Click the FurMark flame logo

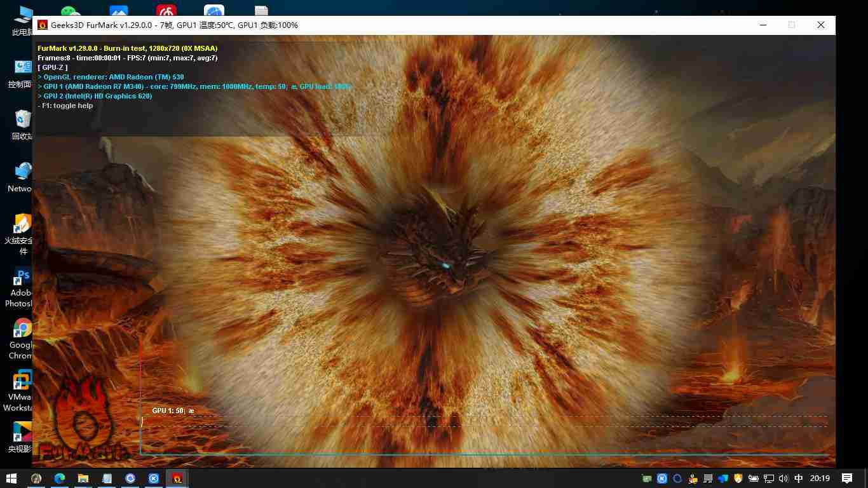point(83,418)
